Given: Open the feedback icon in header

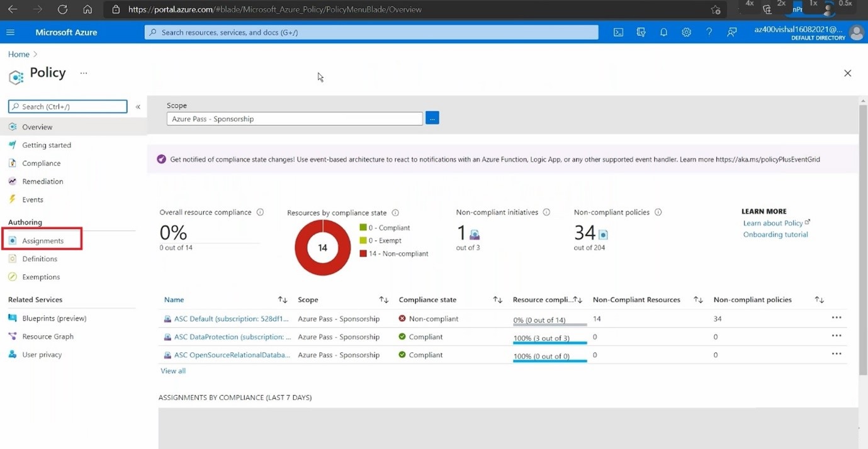Looking at the screenshot, I should coord(731,33).
